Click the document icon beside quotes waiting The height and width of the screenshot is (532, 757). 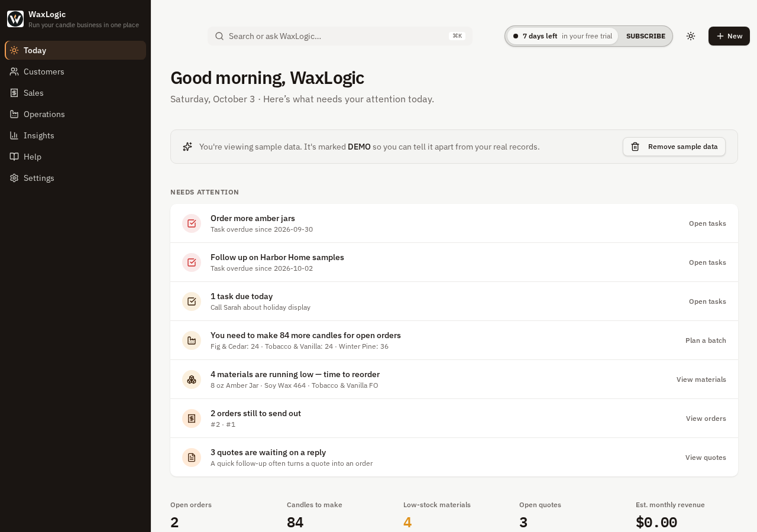pyautogui.click(x=192, y=458)
